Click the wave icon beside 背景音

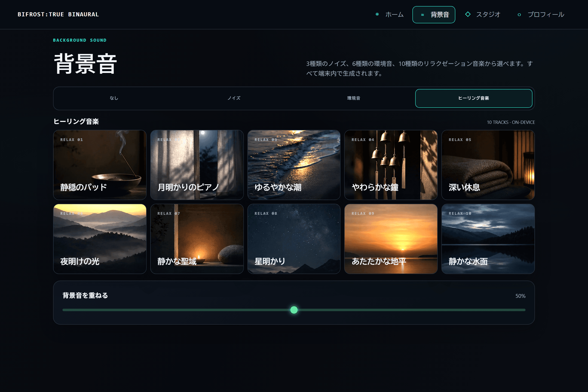[422, 15]
